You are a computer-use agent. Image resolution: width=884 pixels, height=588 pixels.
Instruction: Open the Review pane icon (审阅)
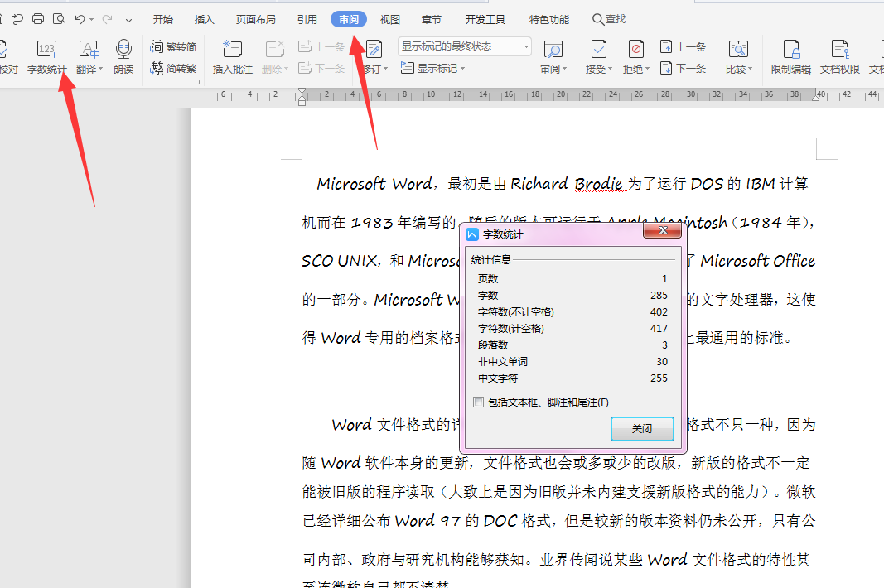553,50
